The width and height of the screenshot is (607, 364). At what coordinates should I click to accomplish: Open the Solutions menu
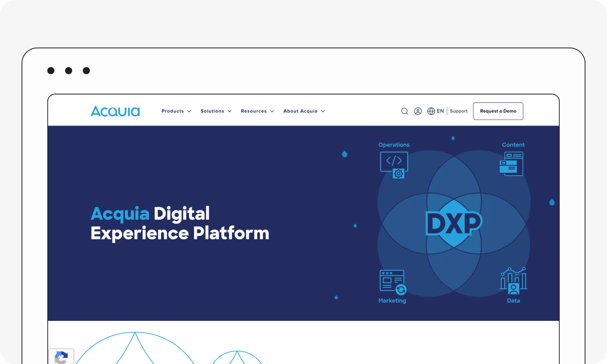coord(216,111)
